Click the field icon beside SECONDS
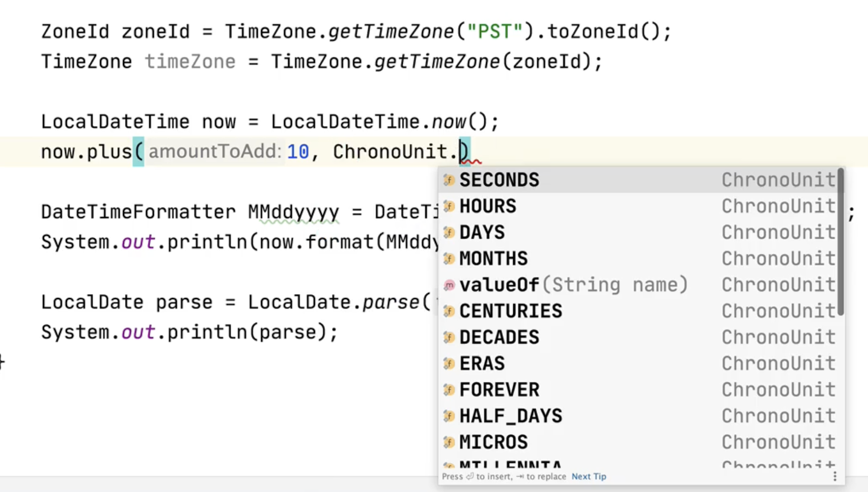This screenshot has width=868, height=492. click(x=449, y=180)
